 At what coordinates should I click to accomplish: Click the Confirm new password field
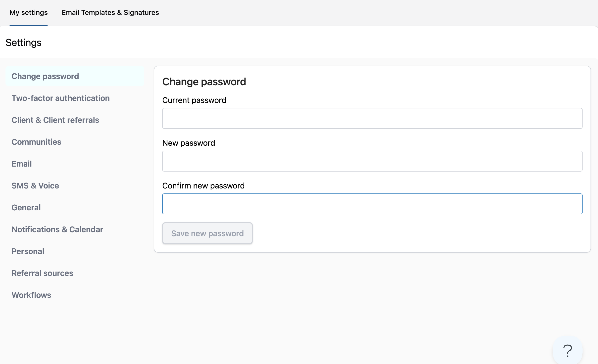(372, 204)
